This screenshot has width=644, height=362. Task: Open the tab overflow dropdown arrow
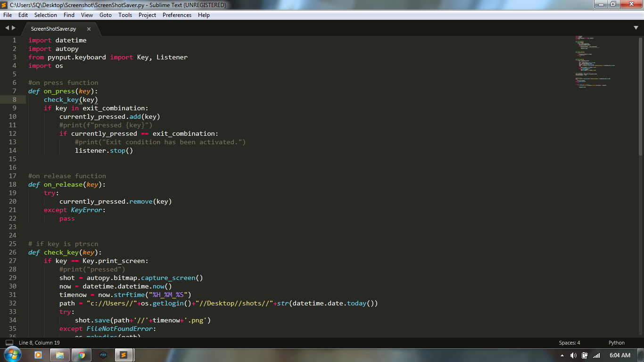coord(636,27)
